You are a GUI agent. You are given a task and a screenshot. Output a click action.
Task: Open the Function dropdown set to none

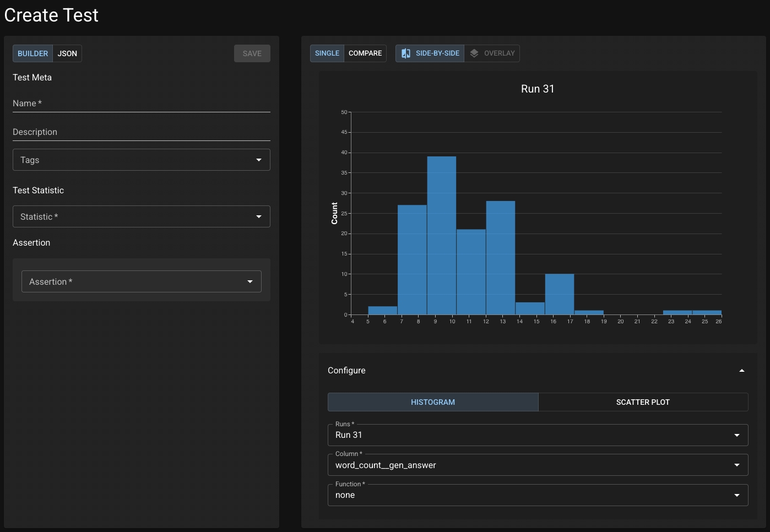click(x=537, y=495)
